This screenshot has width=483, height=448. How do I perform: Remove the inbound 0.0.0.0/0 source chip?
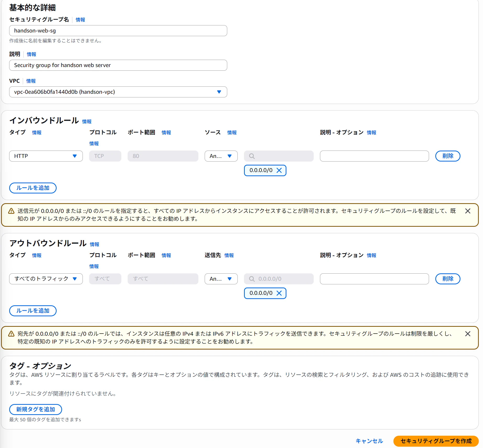[279, 170]
